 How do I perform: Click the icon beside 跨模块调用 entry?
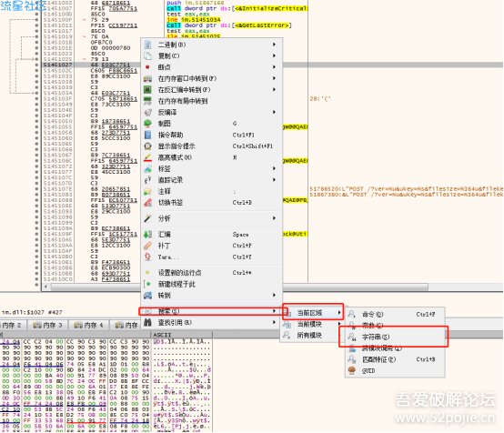coord(352,348)
